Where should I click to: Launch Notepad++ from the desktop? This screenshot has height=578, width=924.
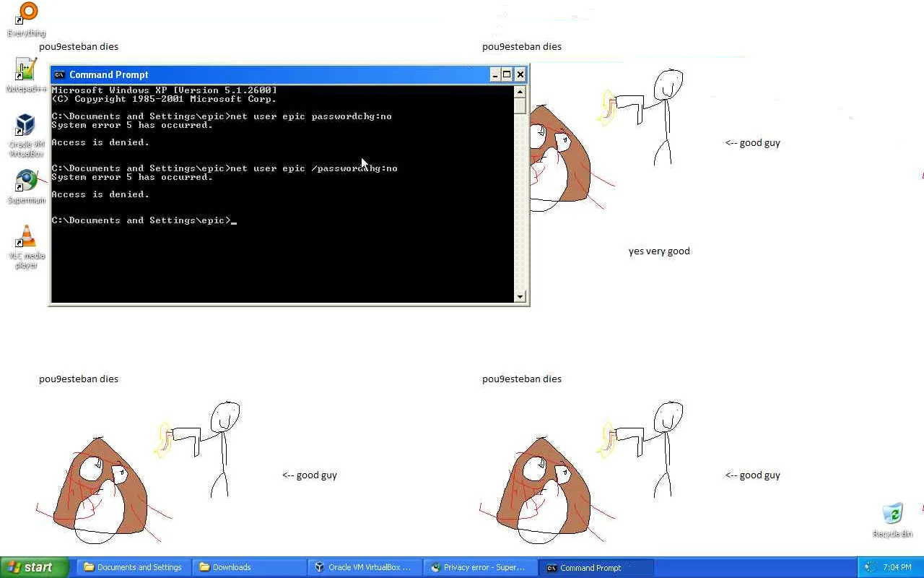(x=27, y=75)
